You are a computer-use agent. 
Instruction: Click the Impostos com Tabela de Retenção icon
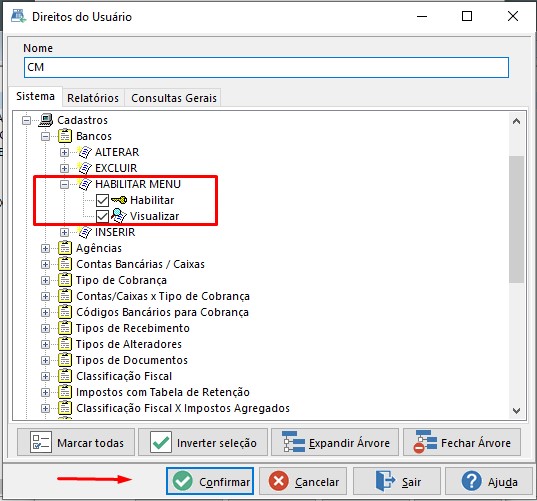click(65, 392)
